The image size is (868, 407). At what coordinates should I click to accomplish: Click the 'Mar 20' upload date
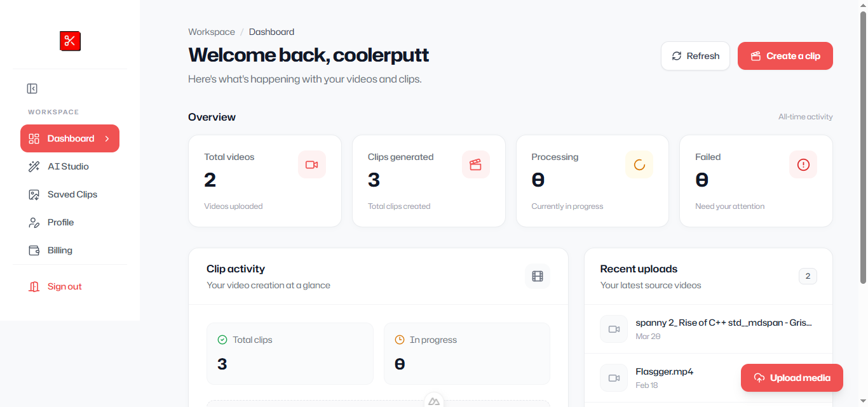point(648,337)
